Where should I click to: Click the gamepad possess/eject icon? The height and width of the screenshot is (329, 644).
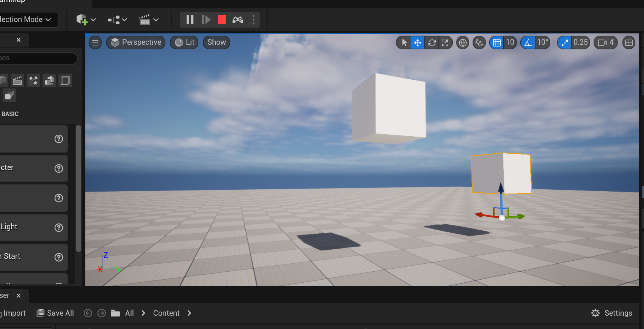[238, 20]
